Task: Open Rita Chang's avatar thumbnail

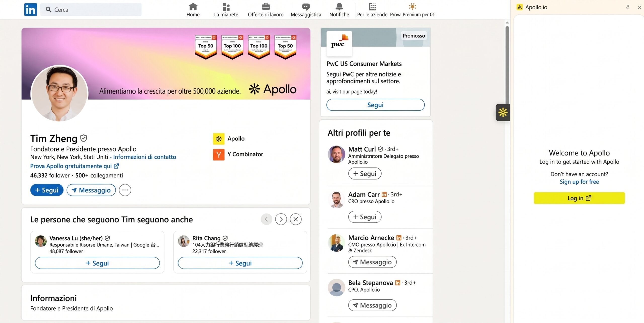Action: (184, 241)
